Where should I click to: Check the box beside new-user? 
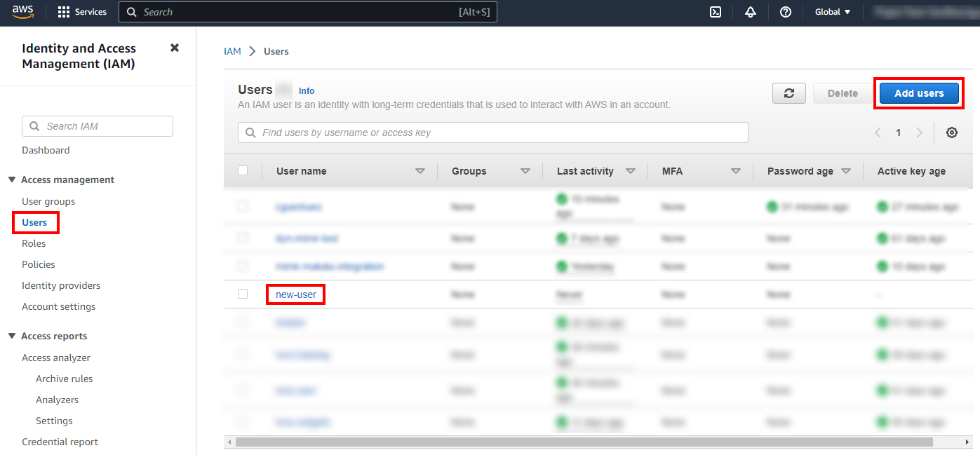pyautogui.click(x=243, y=294)
